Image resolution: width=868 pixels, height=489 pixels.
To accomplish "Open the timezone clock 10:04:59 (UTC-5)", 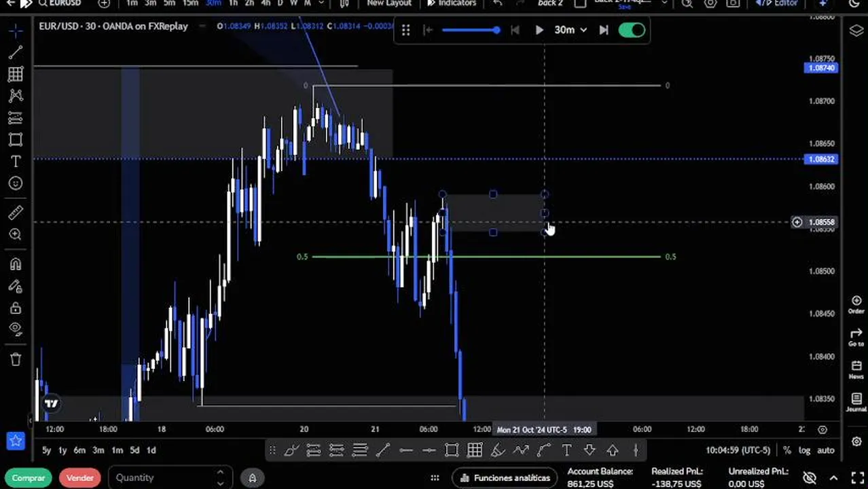I will coord(738,450).
